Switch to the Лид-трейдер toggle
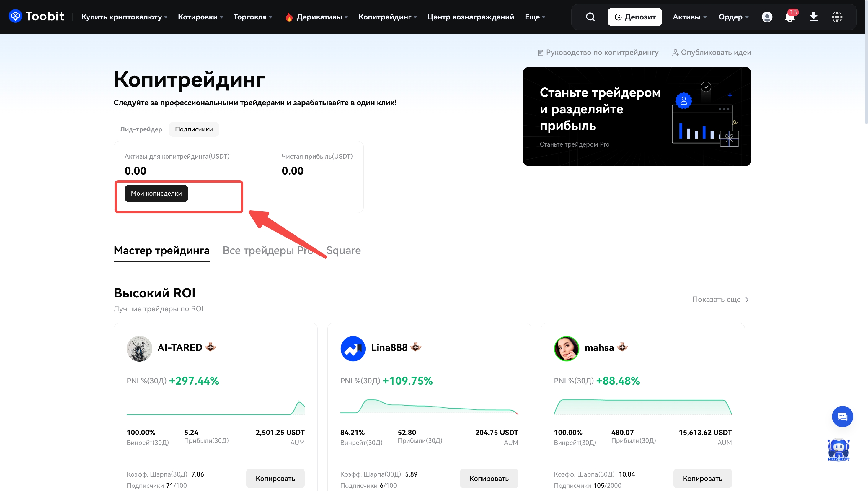The height and width of the screenshot is (491, 868). [x=141, y=129]
